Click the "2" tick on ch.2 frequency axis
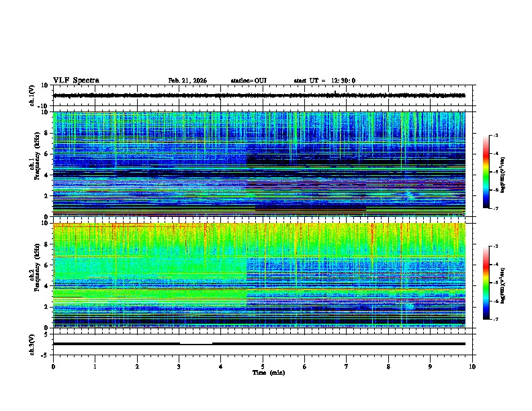The image size is (532, 411). click(46, 307)
